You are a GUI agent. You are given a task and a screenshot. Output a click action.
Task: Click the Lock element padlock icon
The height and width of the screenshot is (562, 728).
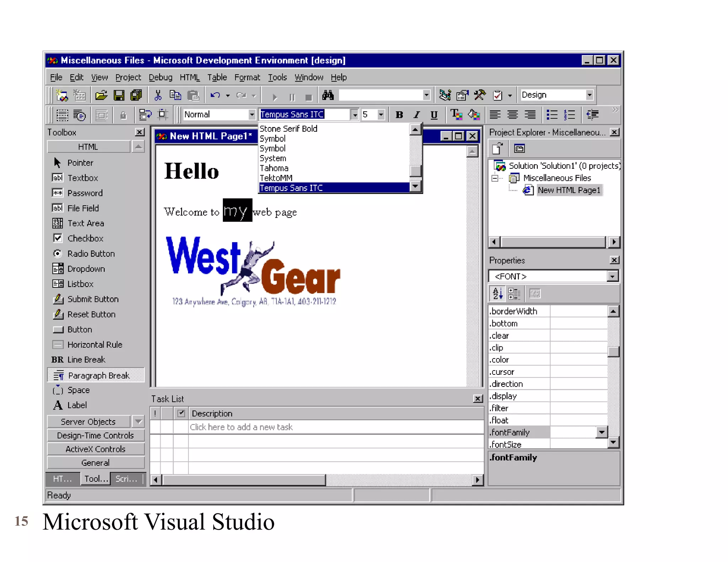pos(123,115)
